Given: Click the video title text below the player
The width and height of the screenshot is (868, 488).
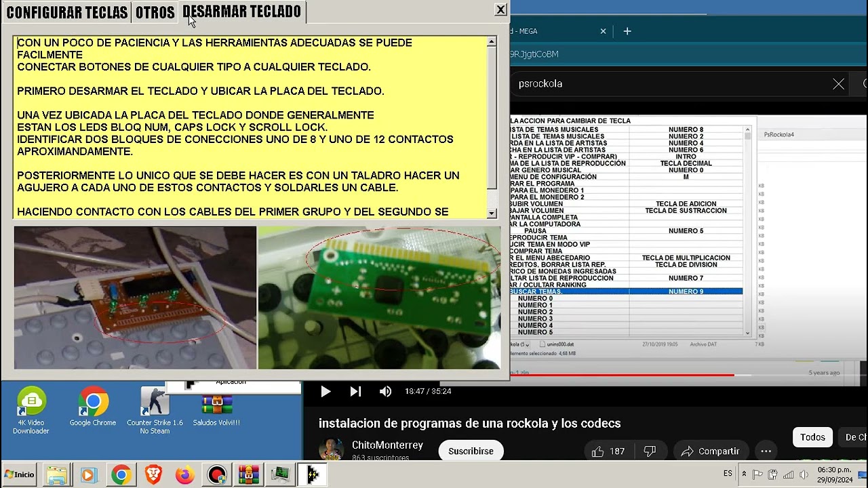Looking at the screenshot, I should [x=469, y=424].
